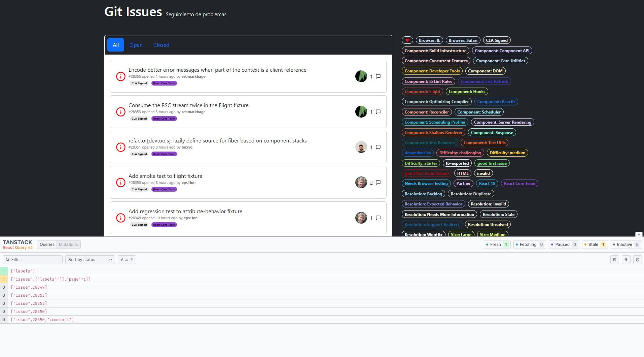Select the ["issue",28350,"comments"] query row
The height and width of the screenshot is (357, 644).
tap(322, 320)
